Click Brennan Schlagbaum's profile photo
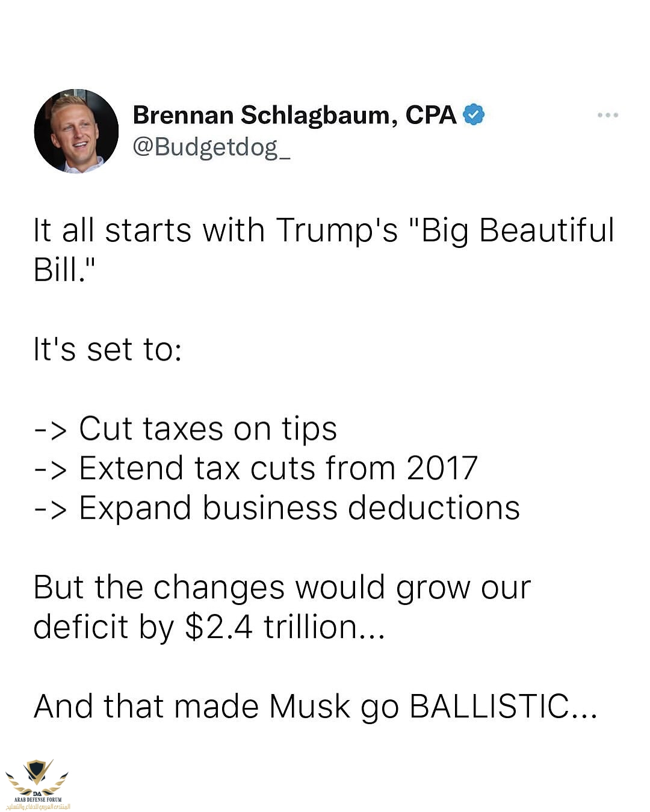This screenshot has height=812, width=650. (76, 131)
